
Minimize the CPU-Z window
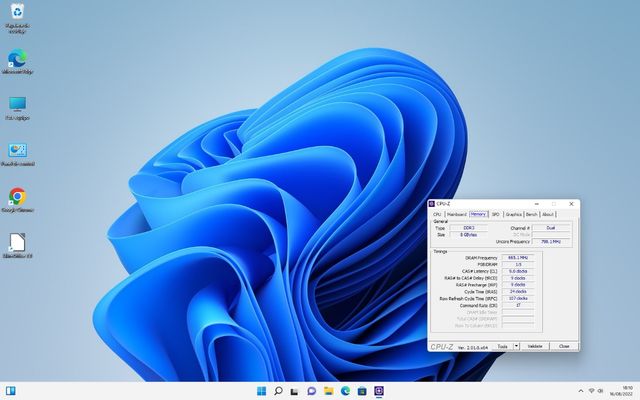[537, 204]
